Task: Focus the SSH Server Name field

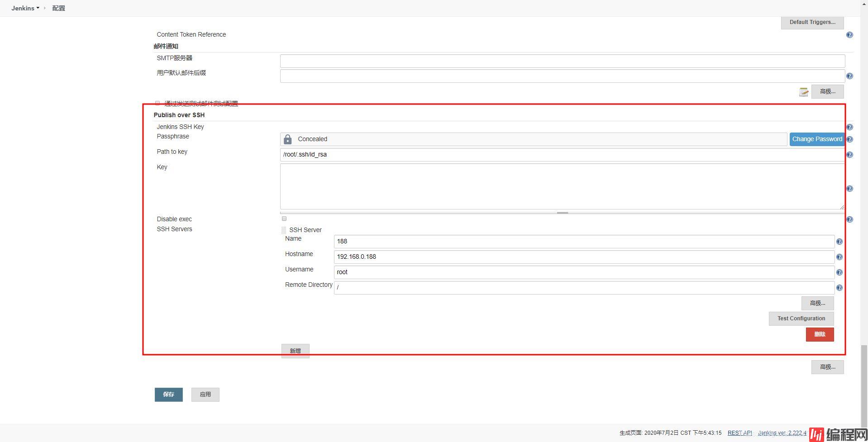Action: click(x=584, y=242)
